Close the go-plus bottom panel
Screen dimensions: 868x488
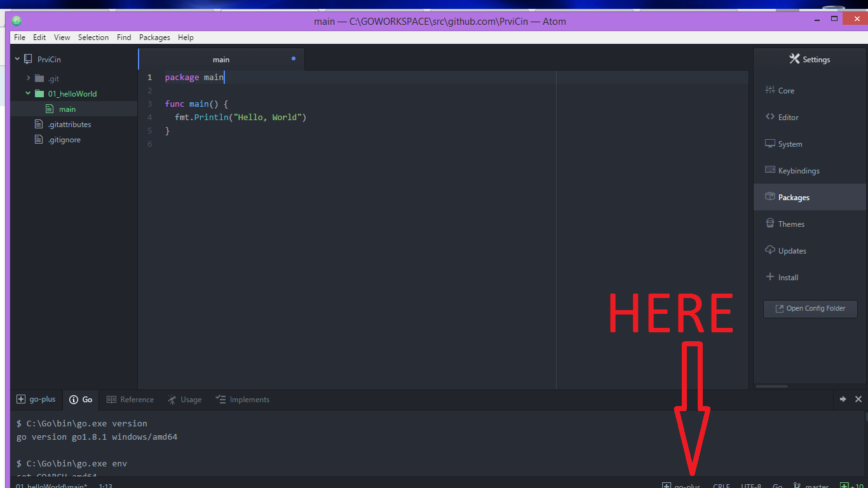[x=858, y=399]
